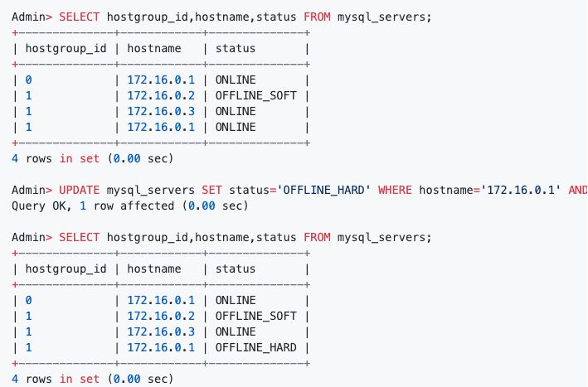Select "hostname" header in the first result table
Image resolution: width=588 pixels, height=387 pixels.
point(154,48)
